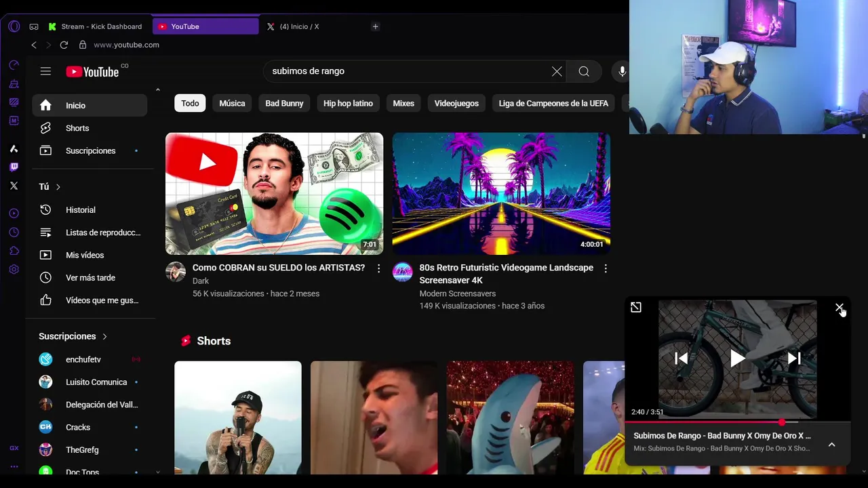Open Dark channel avatar
The image size is (868, 488).
(176, 272)
